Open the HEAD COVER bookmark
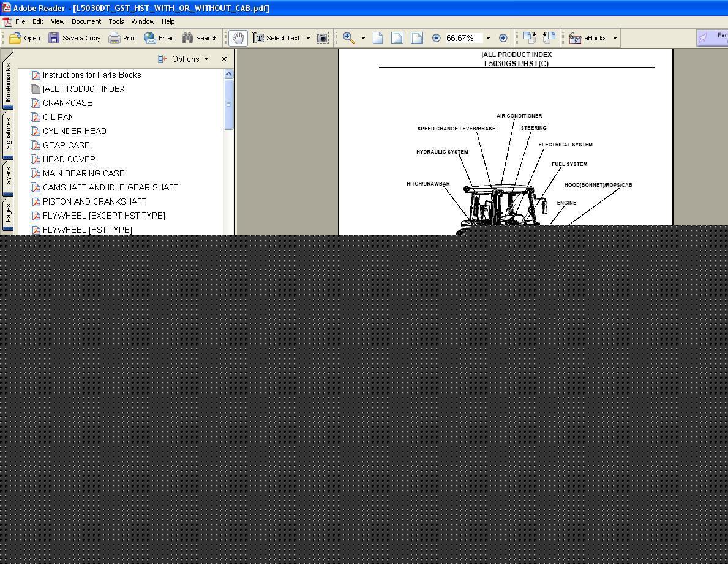This screenshot has height=564, width=728. [x=69, y=160]
